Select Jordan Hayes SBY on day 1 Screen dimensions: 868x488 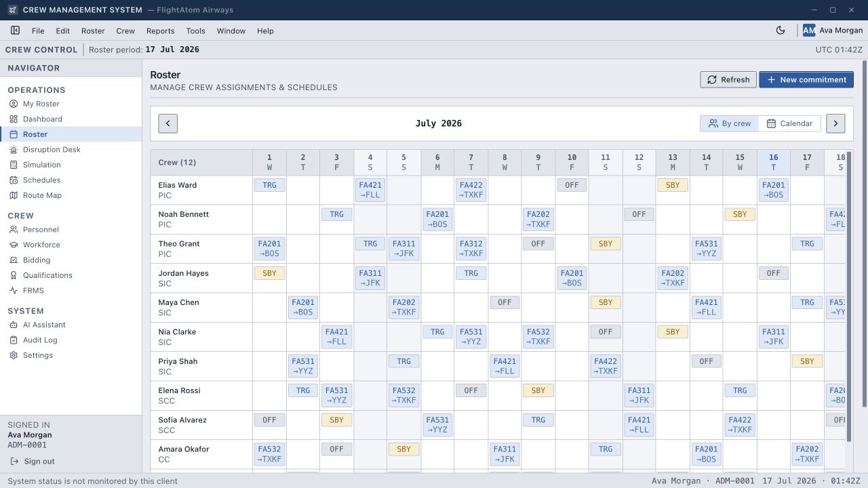point(269,273)
